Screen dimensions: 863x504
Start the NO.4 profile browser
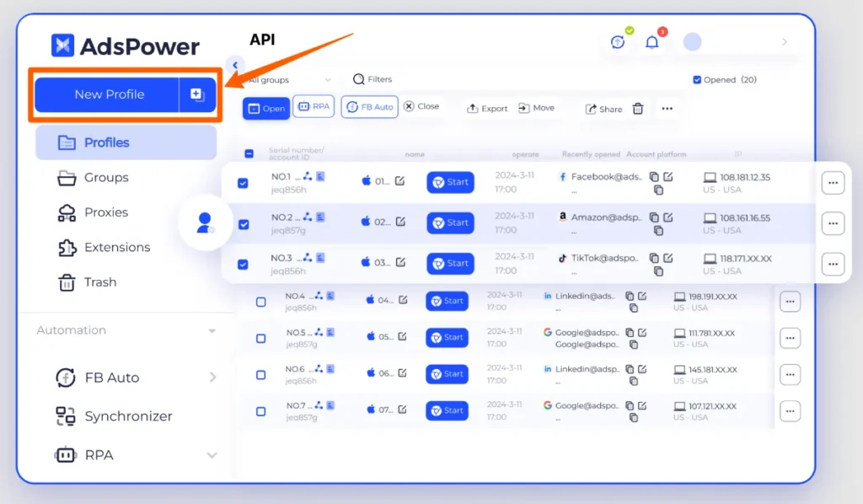[447, 301]
